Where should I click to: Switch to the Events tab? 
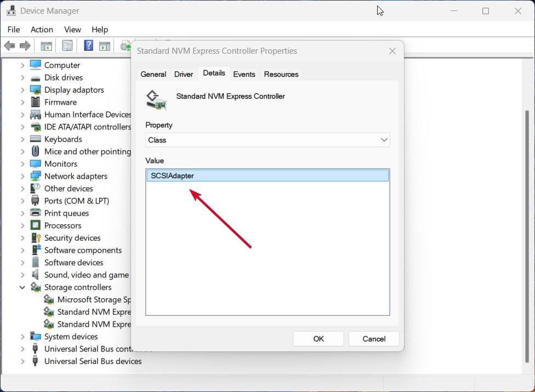pos(244,74)
